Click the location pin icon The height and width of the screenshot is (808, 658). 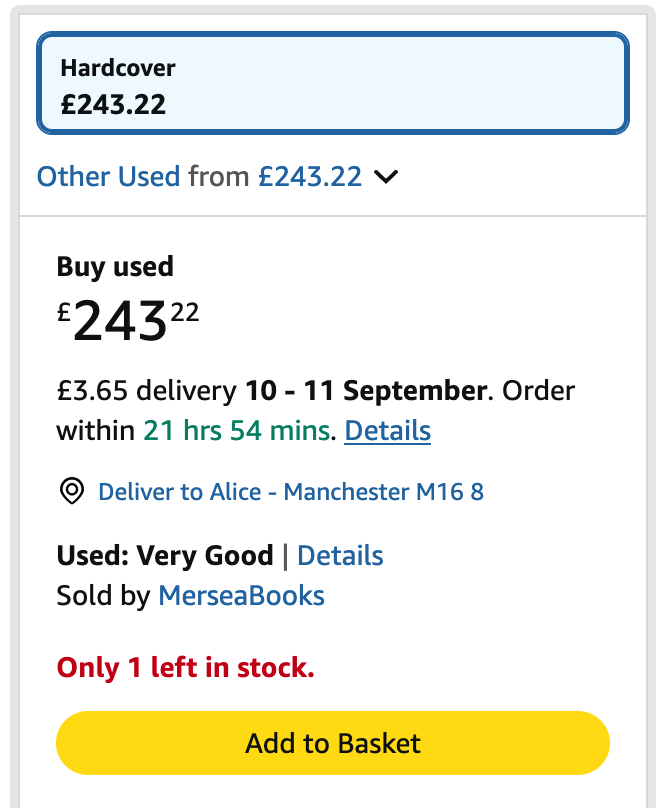click(72, 492)
